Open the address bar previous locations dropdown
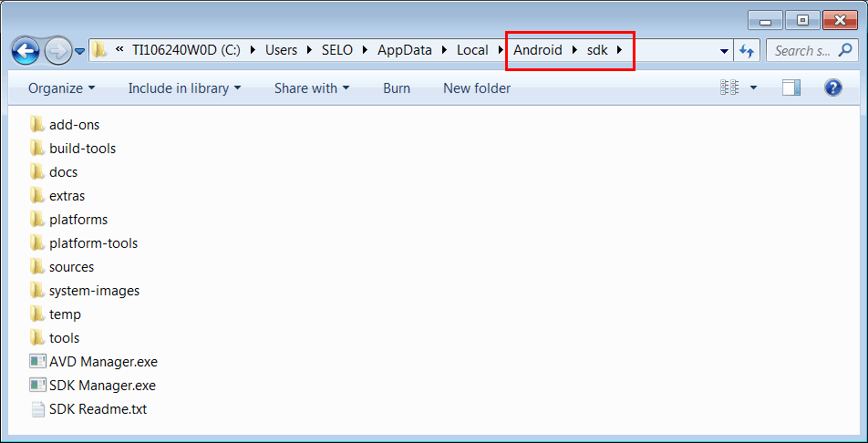Viewport: 868px width, 443px height. tap(724, 51)
